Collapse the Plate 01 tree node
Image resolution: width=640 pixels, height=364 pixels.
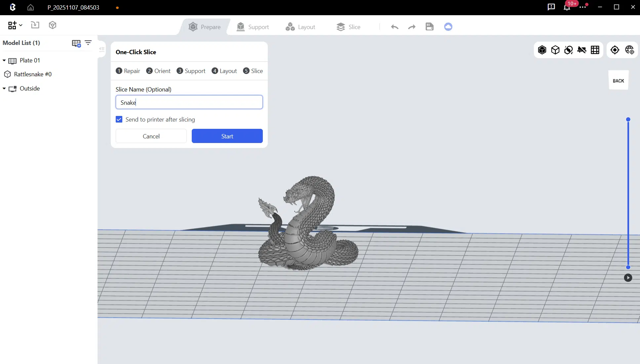tap(4, 60)
